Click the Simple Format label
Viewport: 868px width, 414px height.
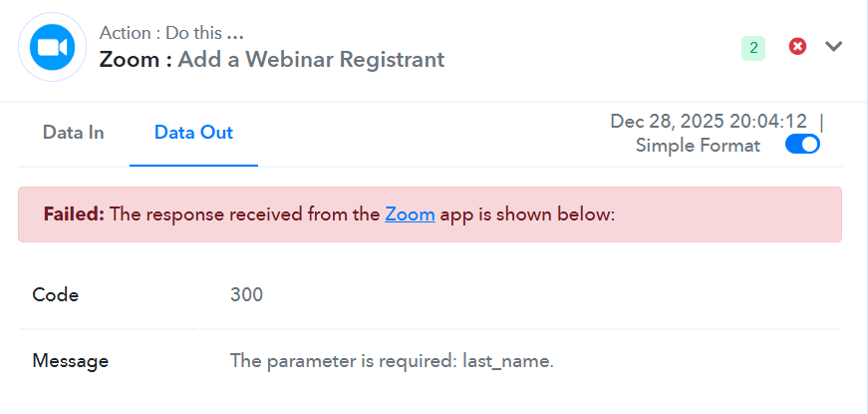(698, 146)
